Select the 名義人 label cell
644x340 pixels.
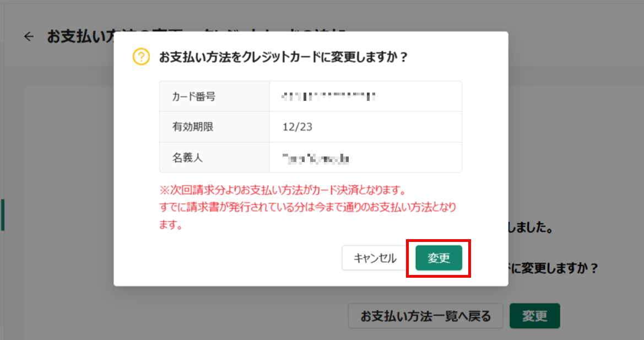pos(214,157)
